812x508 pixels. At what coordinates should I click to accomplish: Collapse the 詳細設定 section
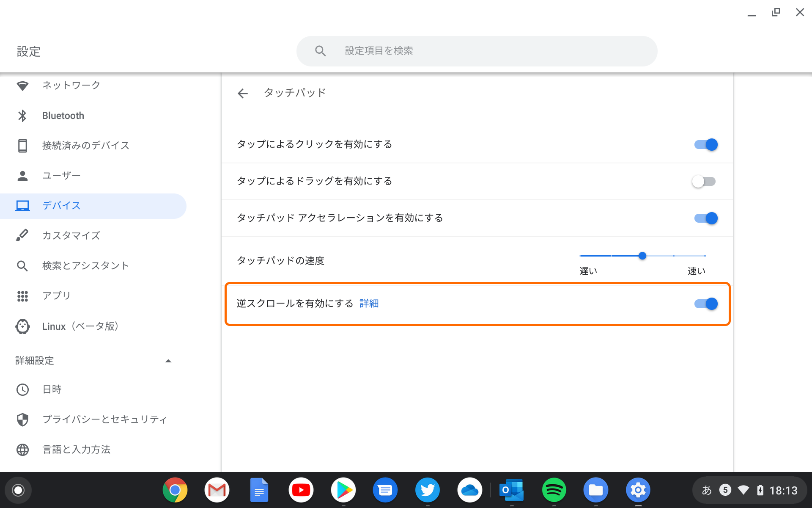(168, 361)
